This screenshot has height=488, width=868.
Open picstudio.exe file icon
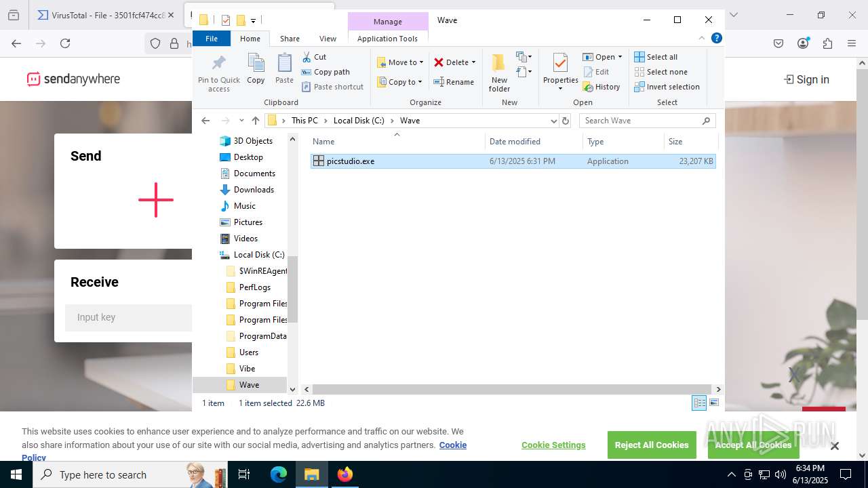(318, 161)
